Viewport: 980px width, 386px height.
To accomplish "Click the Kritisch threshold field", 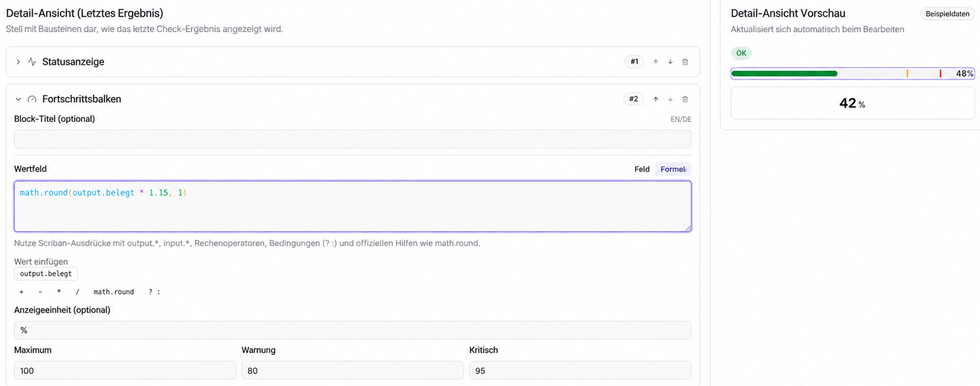I will coord(580,370).
